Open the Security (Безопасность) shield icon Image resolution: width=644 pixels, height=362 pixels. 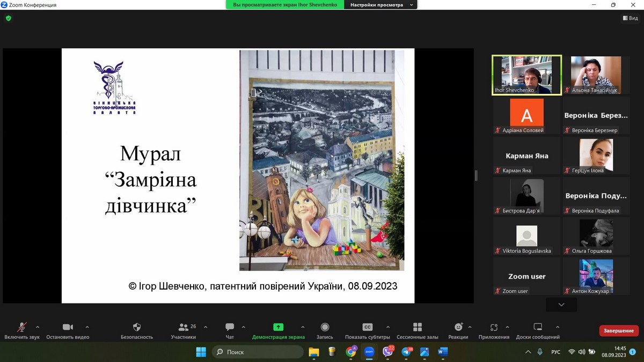(137, 328)
